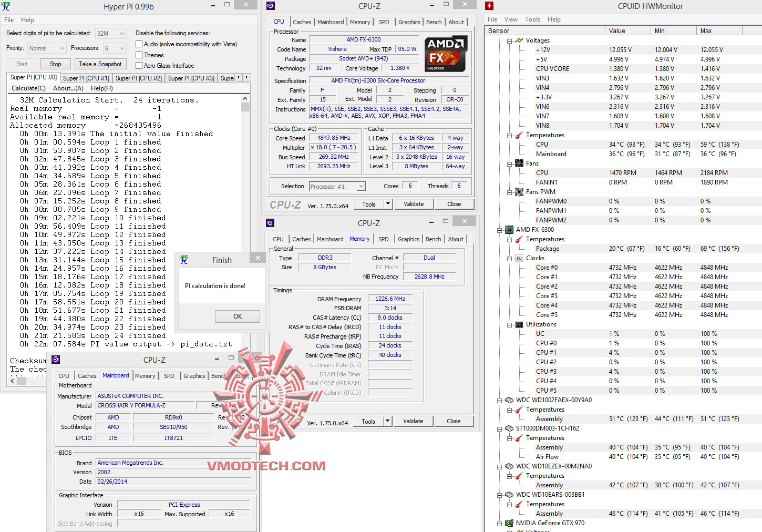762x532 pixels.
Task: Collapse the Voltages node in HWMonitor
Action: (x=509, y=40)
